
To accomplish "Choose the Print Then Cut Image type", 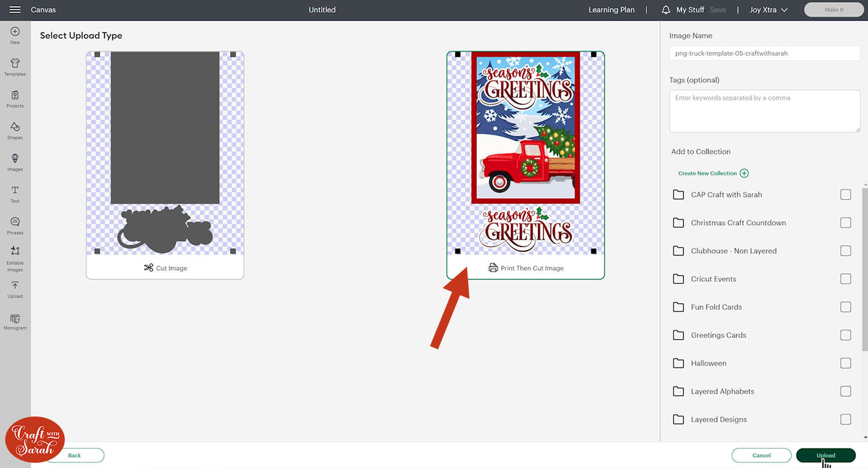I will point(525,165).
